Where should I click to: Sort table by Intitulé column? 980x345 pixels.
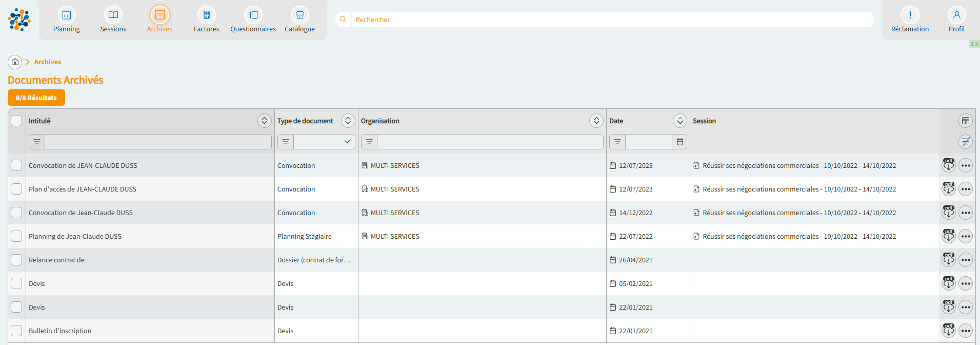pos(264,121)
